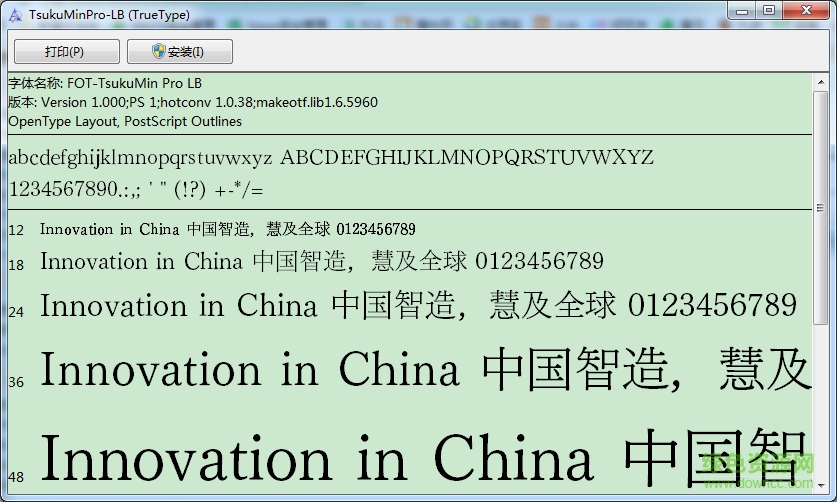Click the scrollbar down arrow
Image resolution: width=837 pixels, height=502 pixels.
820,486
